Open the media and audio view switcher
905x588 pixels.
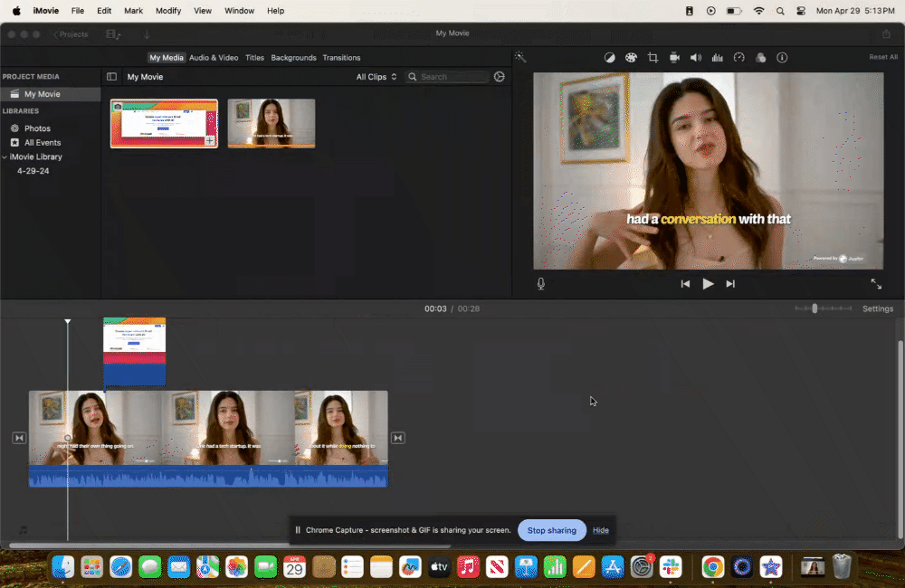point(113,34)
